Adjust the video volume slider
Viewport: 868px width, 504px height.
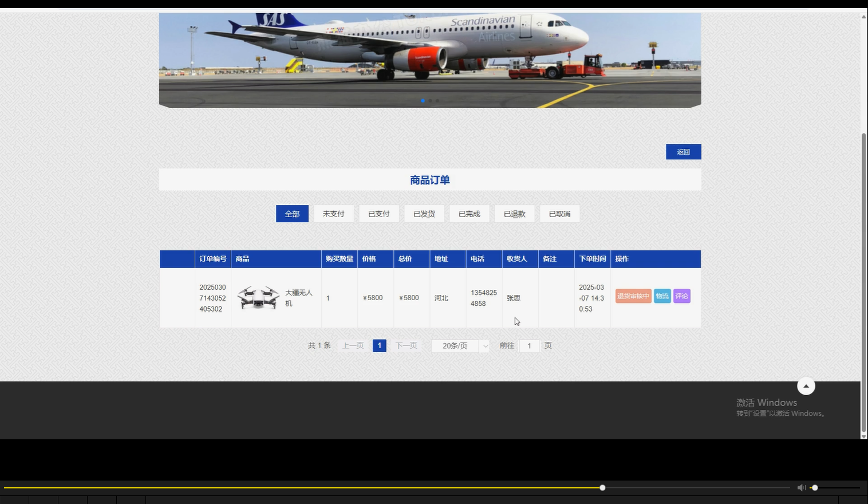(834, 487)
